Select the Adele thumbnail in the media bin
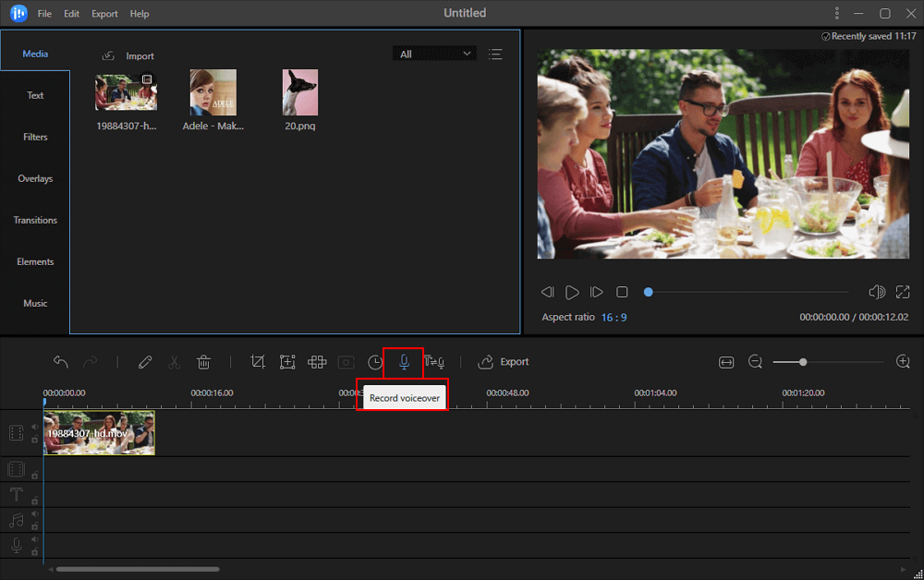This screenshot has height=580, width=924. pos(213,92)
